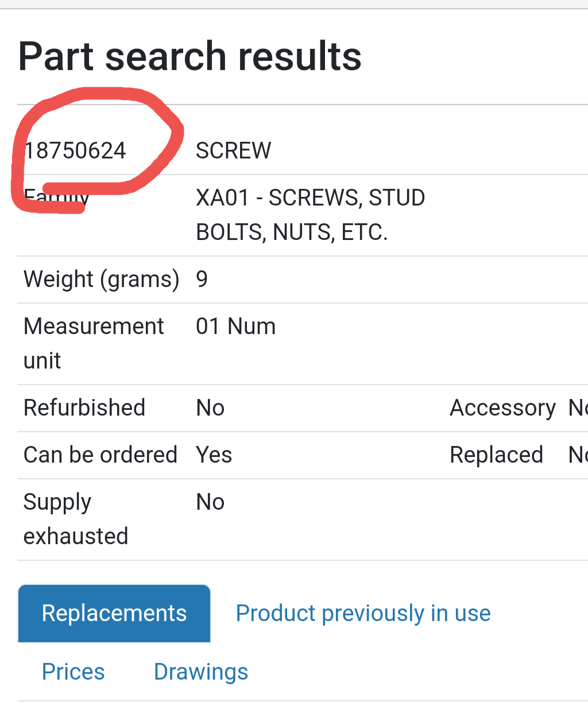Screen dimensions: 588x706
Task: Click the Yes value for Can be ordered
Action: 214,455
